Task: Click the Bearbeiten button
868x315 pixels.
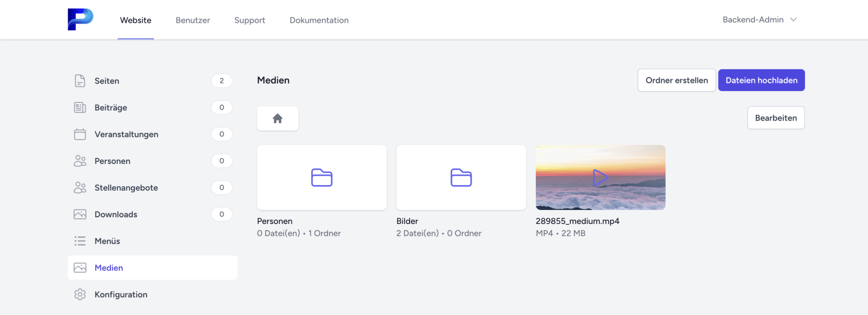Action: click(x=776, y=118)
